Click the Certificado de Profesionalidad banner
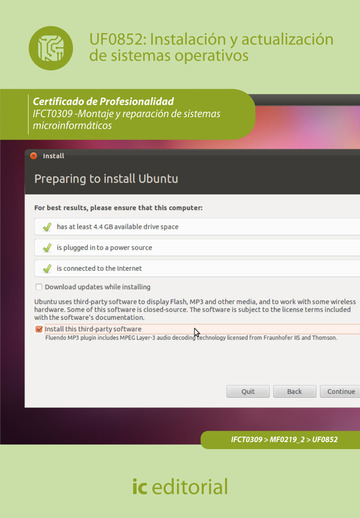This screenshot has height=518, width=360. [127, 114]
